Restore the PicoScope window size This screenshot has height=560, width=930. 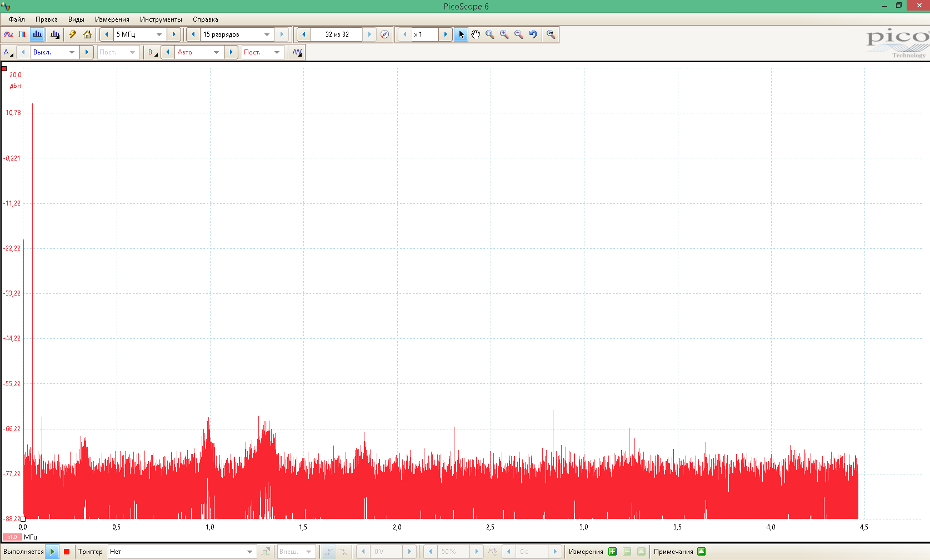click(898, 6)
